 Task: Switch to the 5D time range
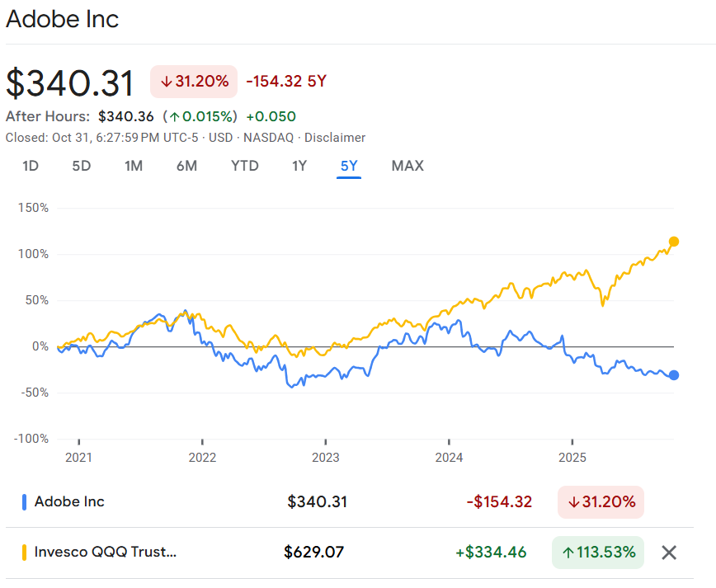click(x=82, y=166)
